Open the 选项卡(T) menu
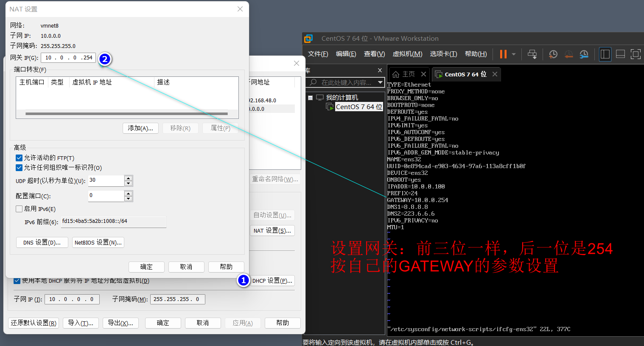 tap(443, 54)
